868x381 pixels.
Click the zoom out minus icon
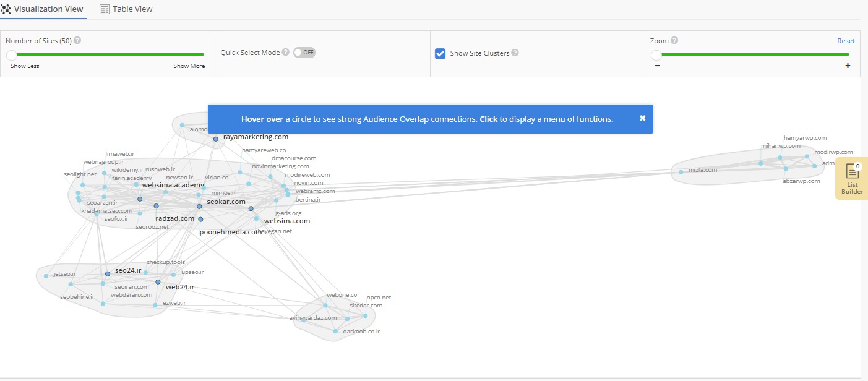[x=657, y=66]
